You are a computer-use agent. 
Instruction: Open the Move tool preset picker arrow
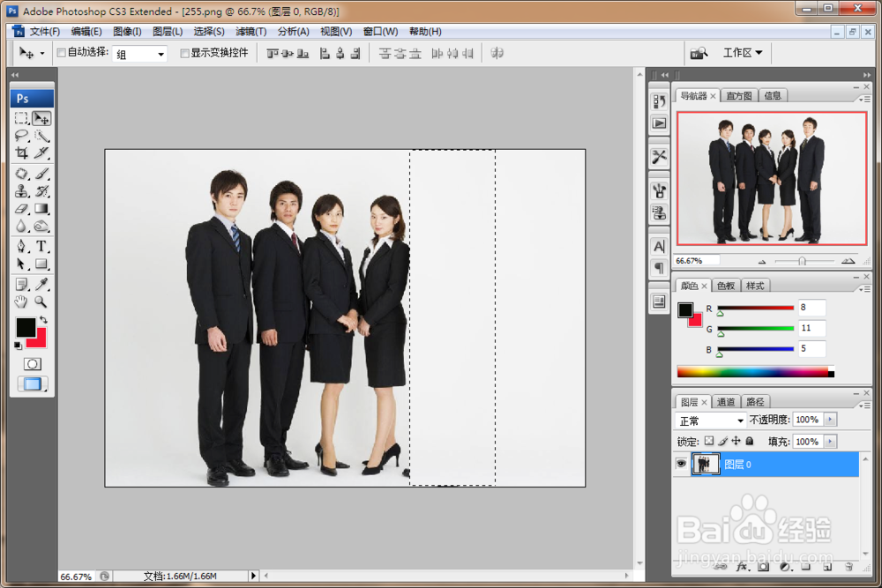click(42, 54)
